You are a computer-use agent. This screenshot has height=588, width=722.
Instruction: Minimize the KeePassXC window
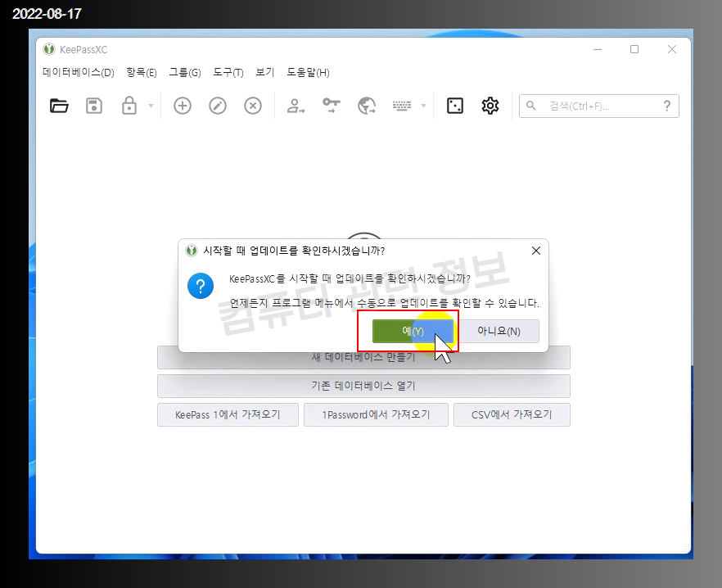click(x=598, y=49)
